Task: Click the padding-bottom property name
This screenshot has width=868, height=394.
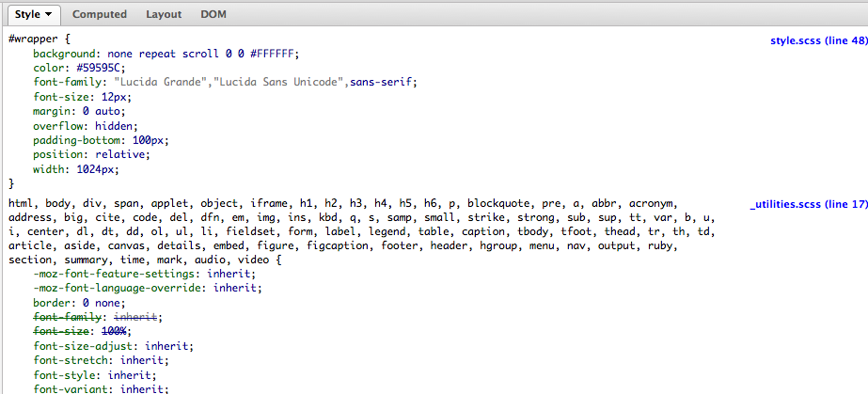Action: pos(76,140)
